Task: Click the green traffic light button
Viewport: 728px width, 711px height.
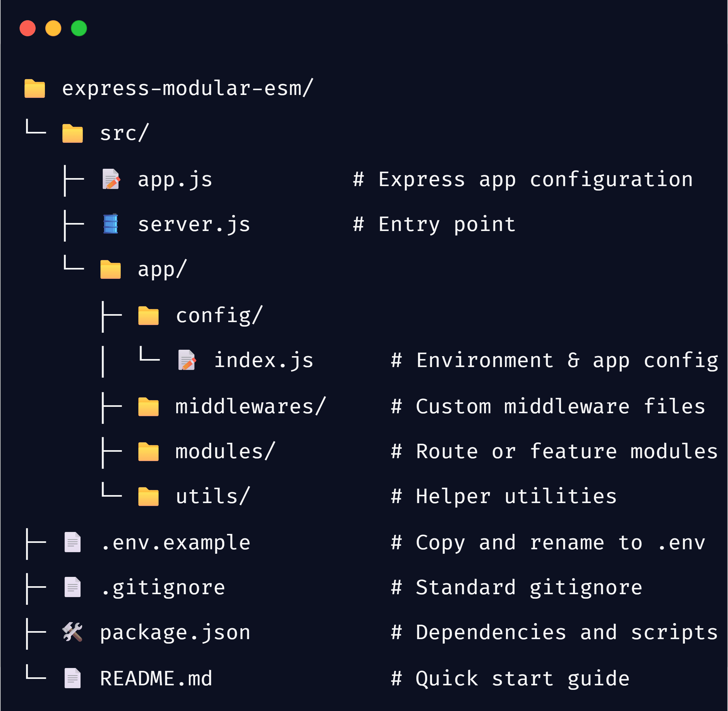Action: click(x=79, y=28)
